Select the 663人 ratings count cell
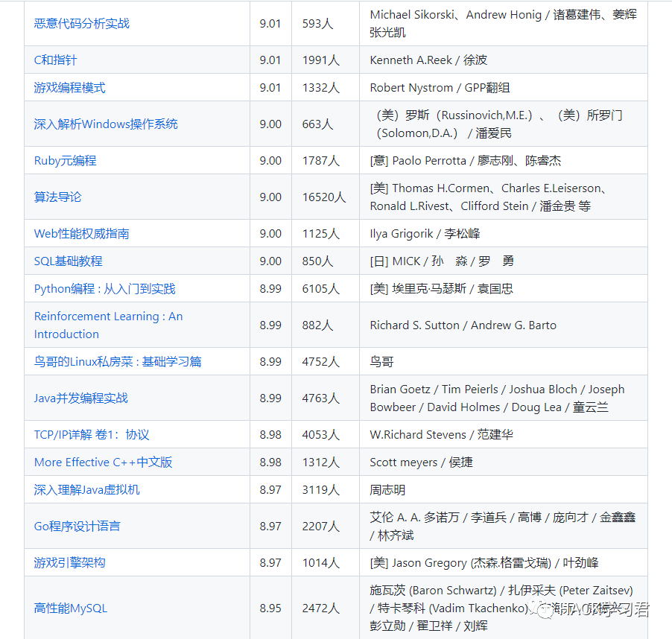The image size is (672, 639). [326, 124]
